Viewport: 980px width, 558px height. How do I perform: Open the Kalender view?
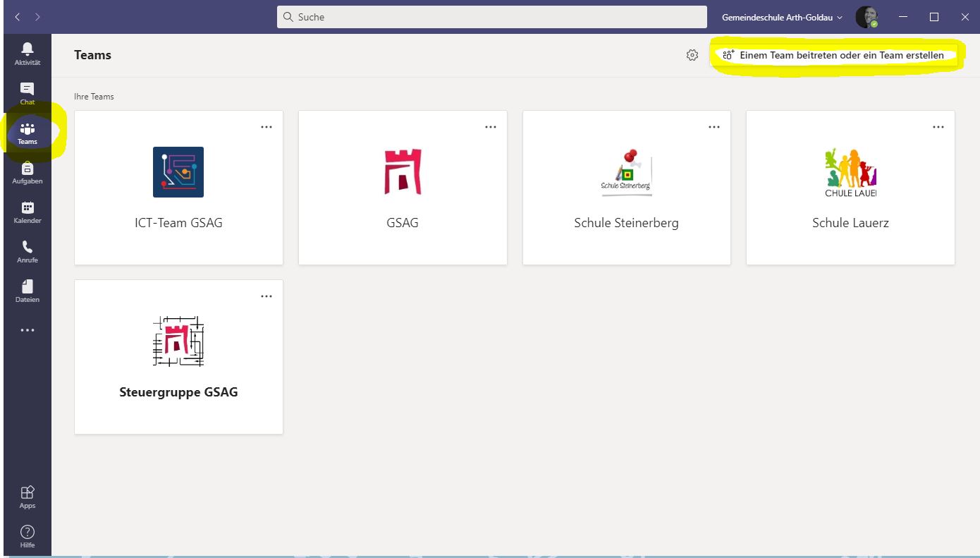coord(27,212)
